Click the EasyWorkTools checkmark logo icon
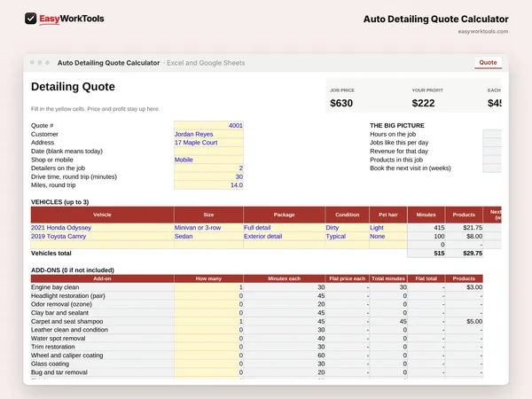The height and width of the screenshot is (399, 532). pyautogui.click(x=30, y=19)
